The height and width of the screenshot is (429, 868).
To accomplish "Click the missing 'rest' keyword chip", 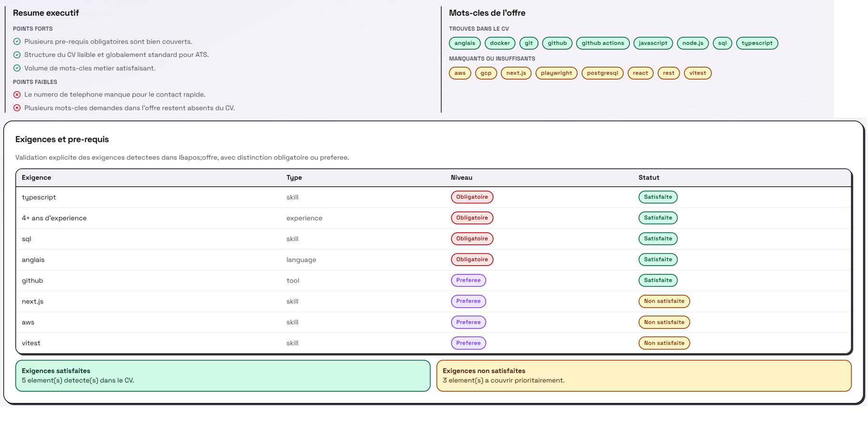I will [x=668, y=73].
